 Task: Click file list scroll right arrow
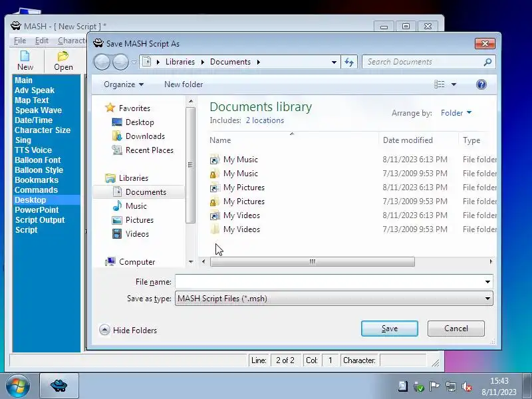click(491, 261)
